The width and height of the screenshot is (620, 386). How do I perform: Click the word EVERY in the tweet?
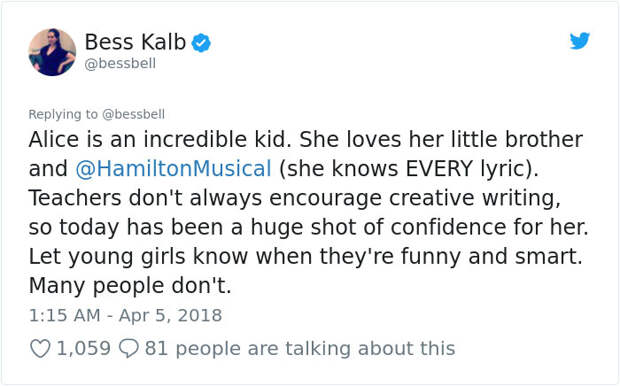click(439, 169)
